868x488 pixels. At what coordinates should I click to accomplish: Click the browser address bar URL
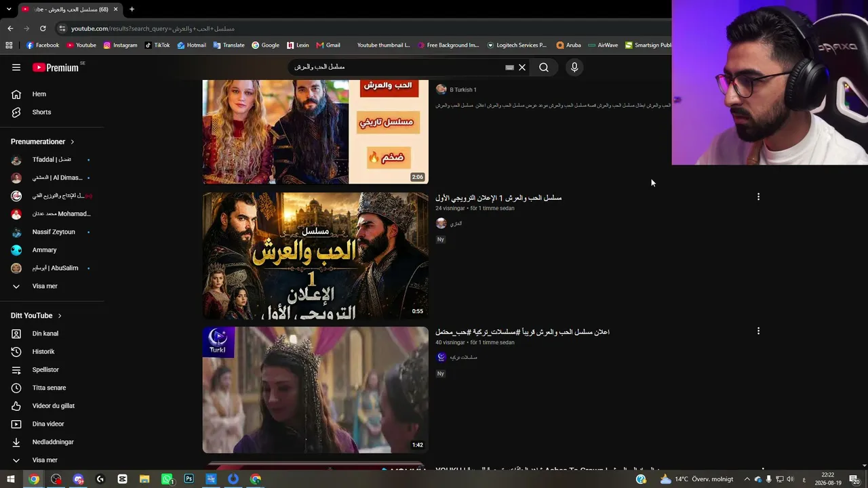click(x=153, y=28)
